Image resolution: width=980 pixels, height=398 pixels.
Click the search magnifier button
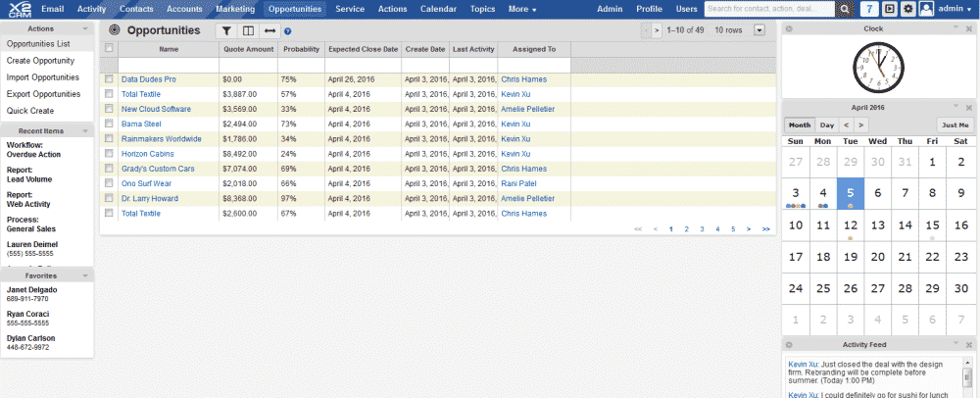pos(845,9)
